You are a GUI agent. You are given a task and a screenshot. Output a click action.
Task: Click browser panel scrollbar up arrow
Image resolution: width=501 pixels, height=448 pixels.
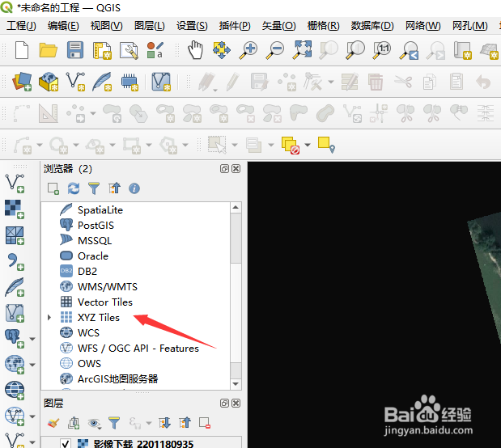(x=236, y=208)
